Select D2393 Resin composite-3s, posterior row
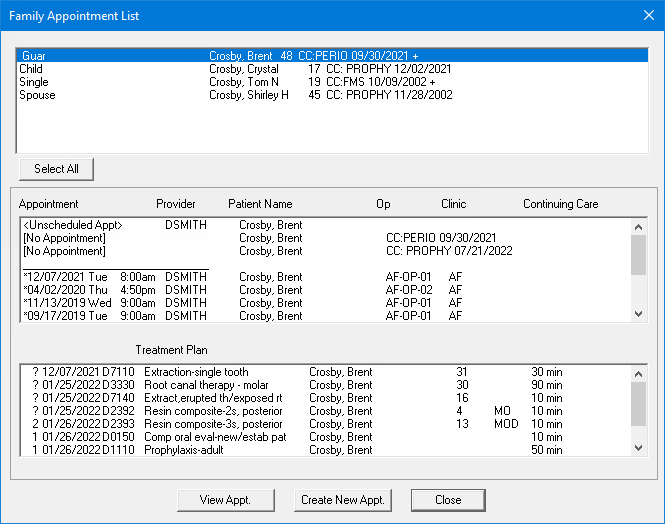The height and width of the screenshot is (524, 665). point(325,424)
